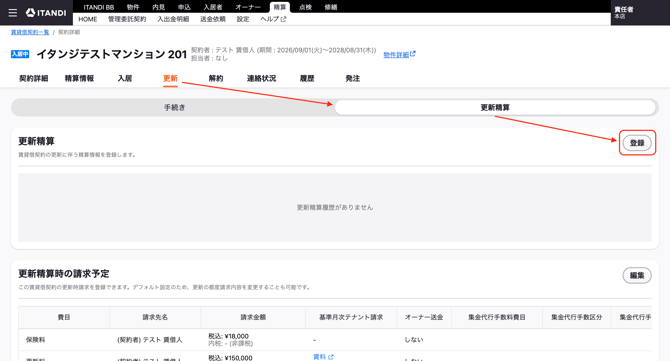The height and width of the screenshot is (361, 670).
Task: Open 入出金明細 submenu
Action: (x=173, y=19)
